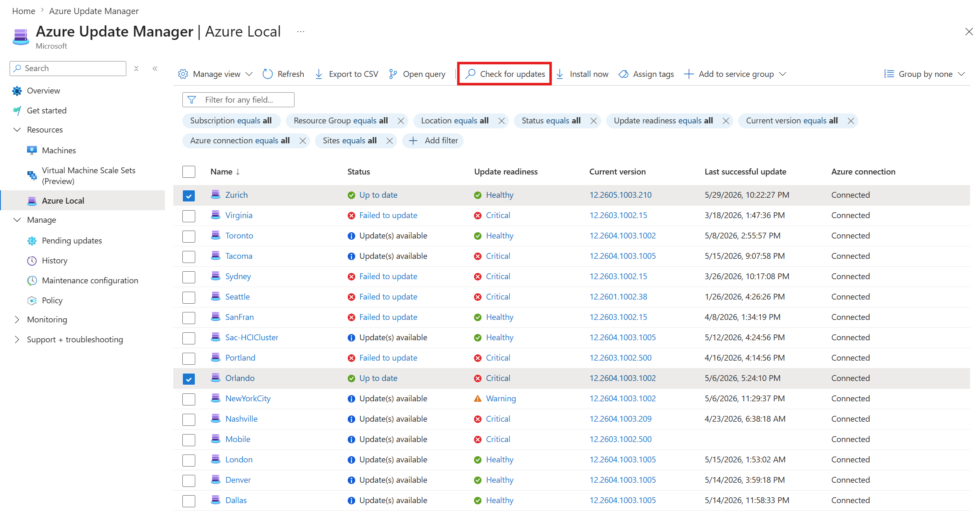Click the Install now download icon

coord(560,74)
